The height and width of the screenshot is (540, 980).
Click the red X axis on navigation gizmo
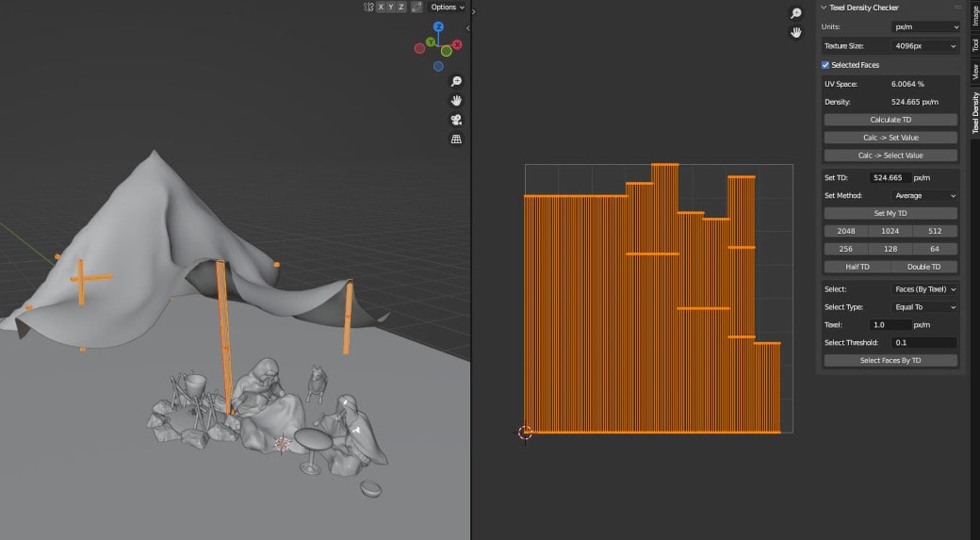click(x=457, y=44)
